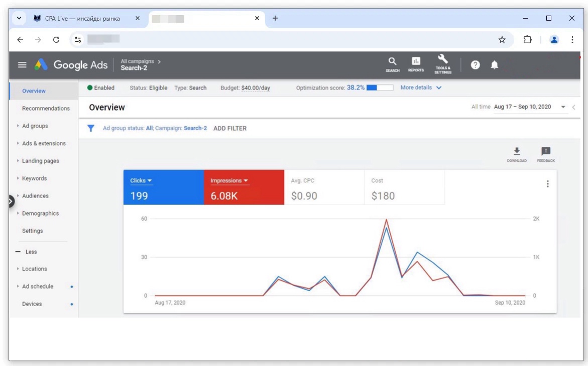Open the Feedback icon
This screenshot has height=366, width=588.
click(546, 155)
